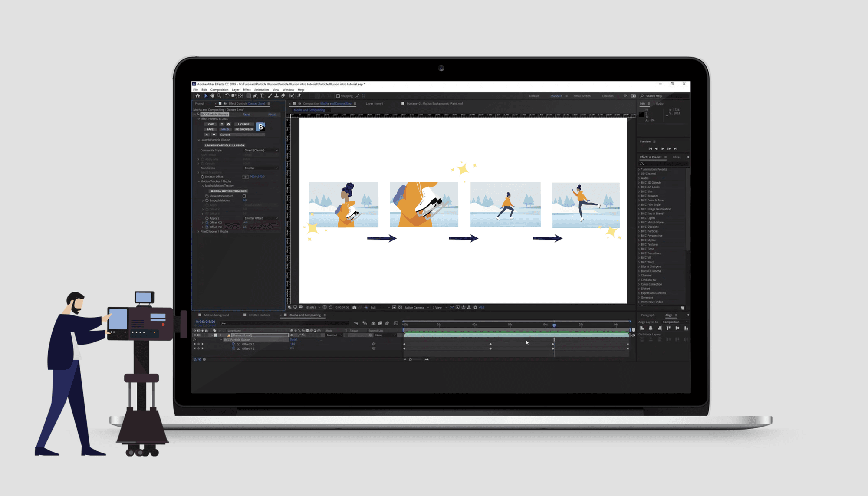868x496 pixels.
Task: Select the Eraser tool
Action: click(x=283, y=96)
